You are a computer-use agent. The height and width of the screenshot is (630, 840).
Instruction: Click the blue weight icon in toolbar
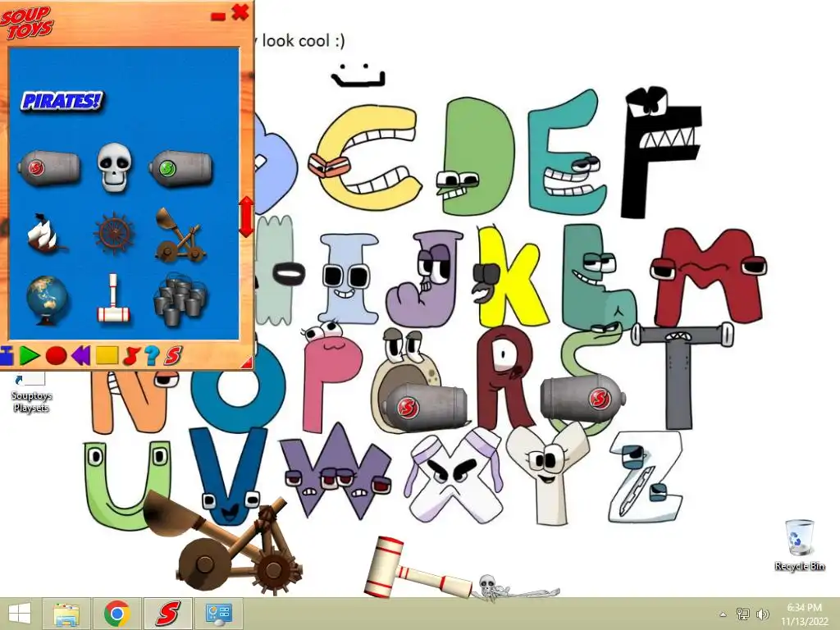point(7,356)
